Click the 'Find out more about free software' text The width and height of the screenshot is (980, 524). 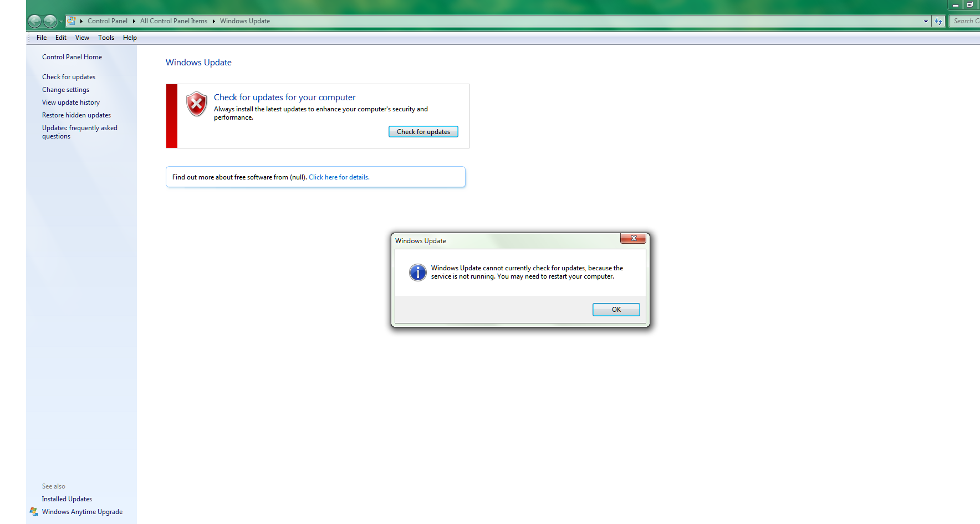pos(239,177)
